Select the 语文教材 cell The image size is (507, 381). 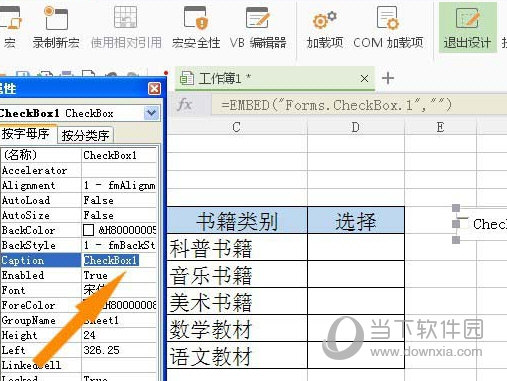click(237, 355)
